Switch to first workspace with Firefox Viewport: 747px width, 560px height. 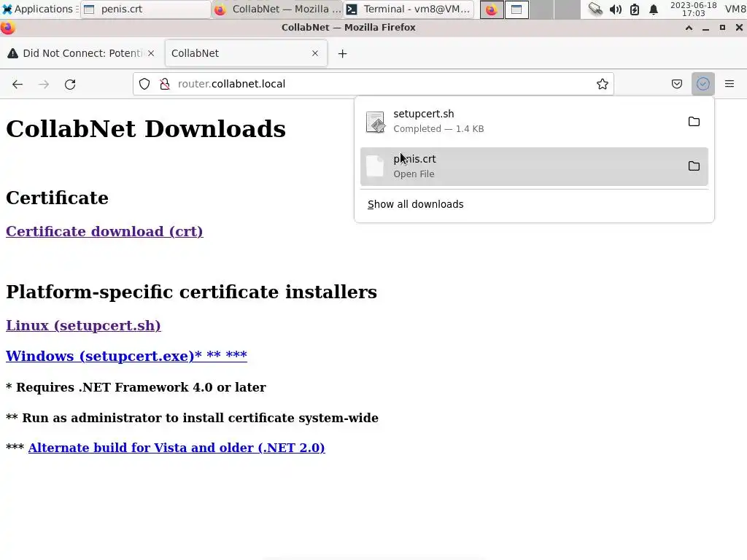[x=491, y=9]
